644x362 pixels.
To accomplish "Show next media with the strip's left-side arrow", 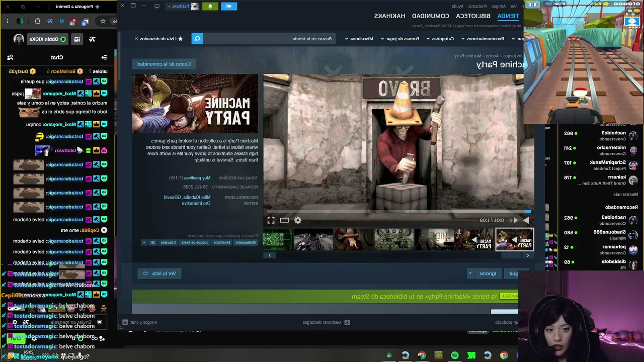I will tap(270, 255).
